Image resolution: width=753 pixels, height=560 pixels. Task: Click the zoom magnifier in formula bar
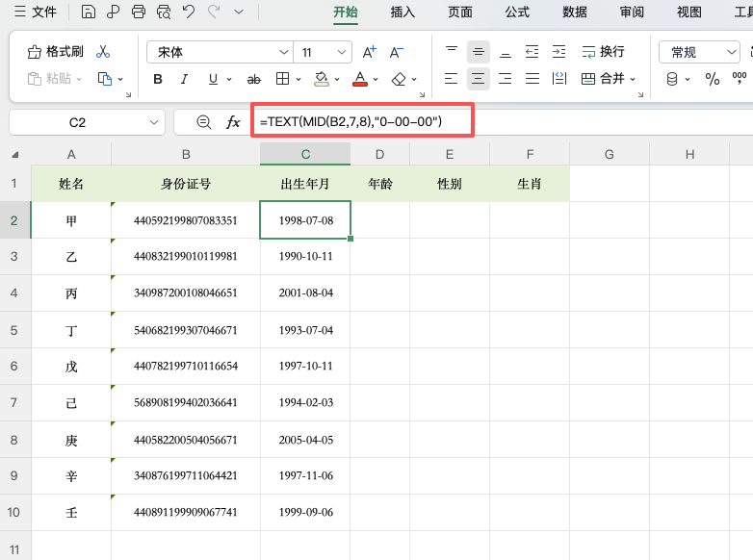tap(203, 122)
